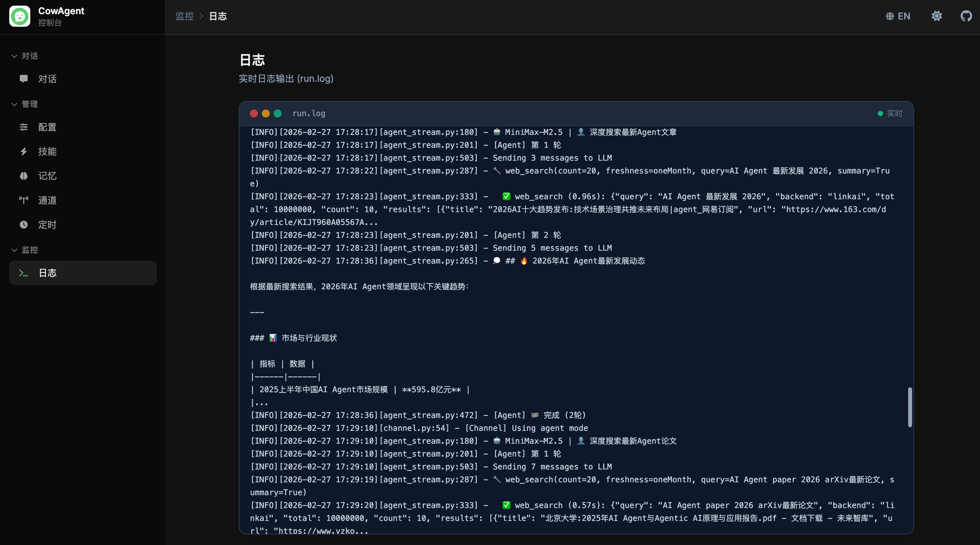
Task: Click the log panel vertical scrollbar
Action: pos(910,407)
